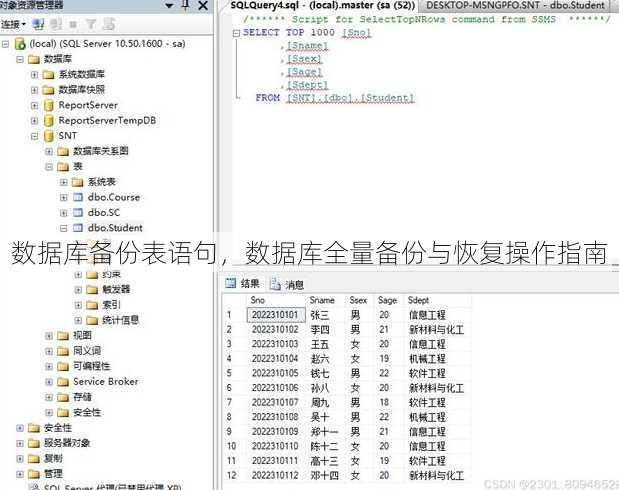Collapse the SELECT statement outline toggle

[x=236, y=33]
